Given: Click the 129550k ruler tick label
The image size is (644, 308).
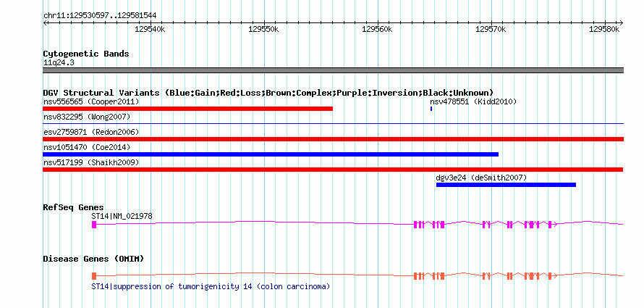Looking at the screenshot, I should click(x=263, y=29).
